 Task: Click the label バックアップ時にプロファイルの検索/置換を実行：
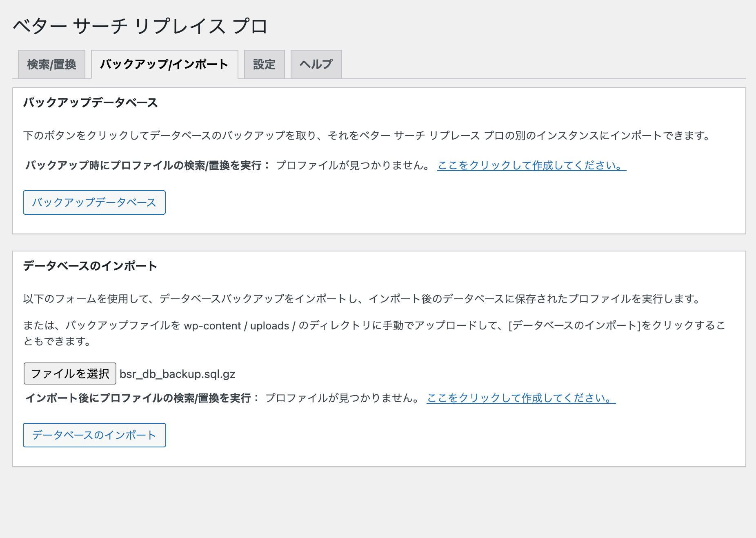tap(147, 165)
